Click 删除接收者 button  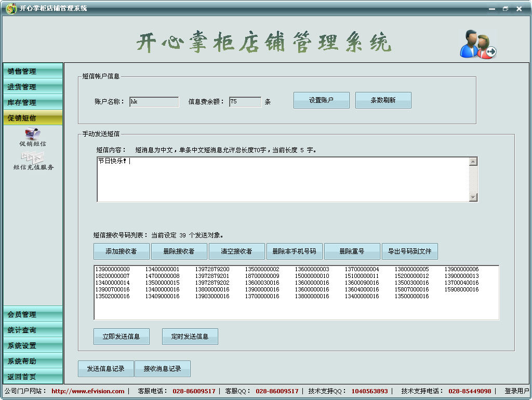(x=179, y=251)
